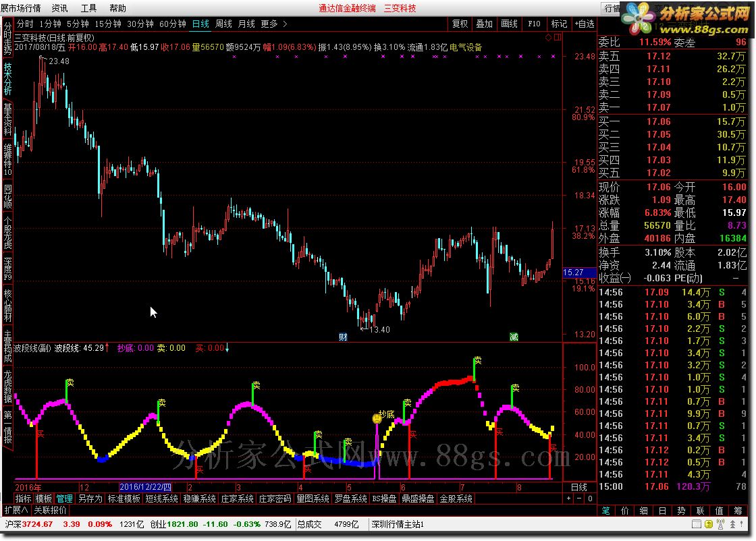
Task: Switch to the 分时 intraday chart
Action: click(x=25, y=24)
